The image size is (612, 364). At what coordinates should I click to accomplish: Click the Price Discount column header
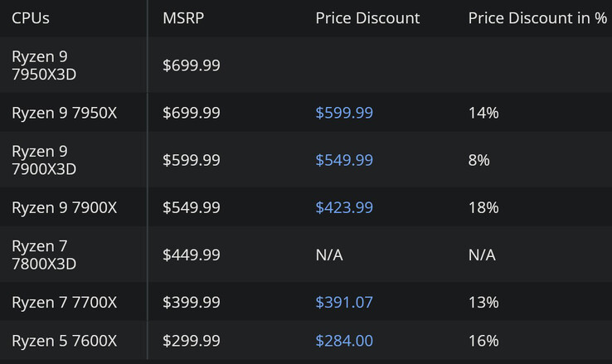tap(367, 18)
